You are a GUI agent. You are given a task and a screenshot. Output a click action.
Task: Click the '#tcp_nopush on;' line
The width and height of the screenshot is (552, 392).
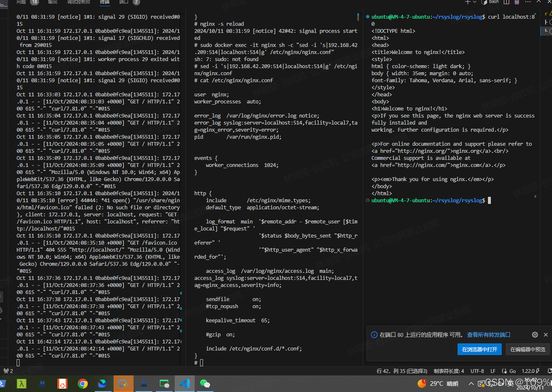tap(233, 306)
